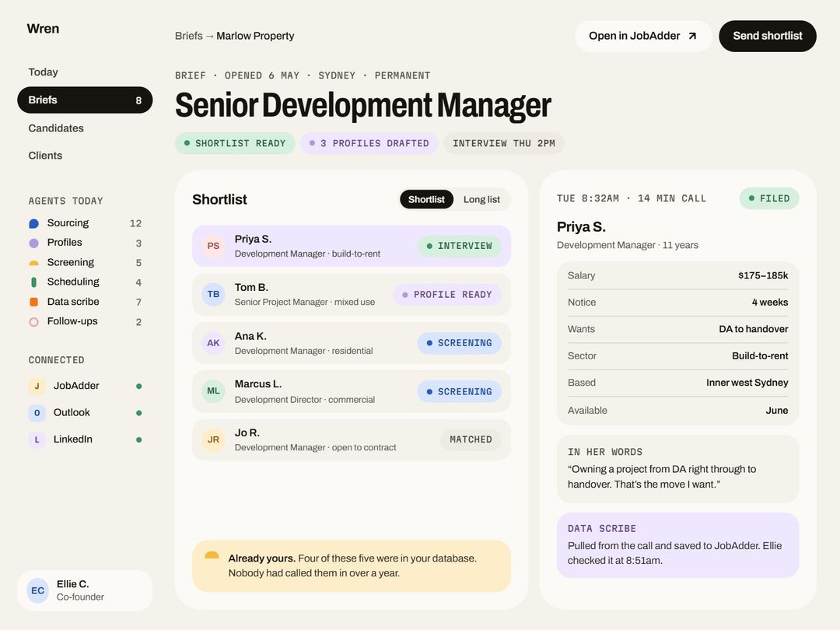The width and height of the screenshot is (840, 630).
Task: Click the purple Profiles agent dot
Action: tap(33, 243)
